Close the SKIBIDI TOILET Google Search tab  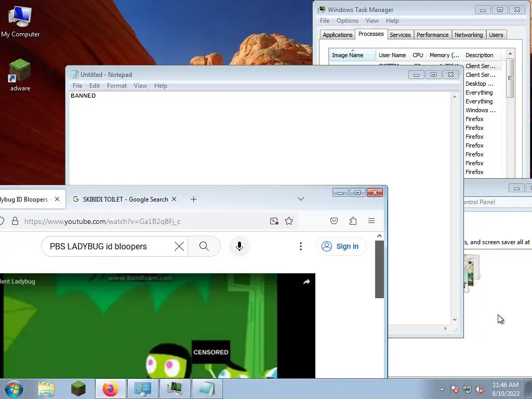coord(174,199)
